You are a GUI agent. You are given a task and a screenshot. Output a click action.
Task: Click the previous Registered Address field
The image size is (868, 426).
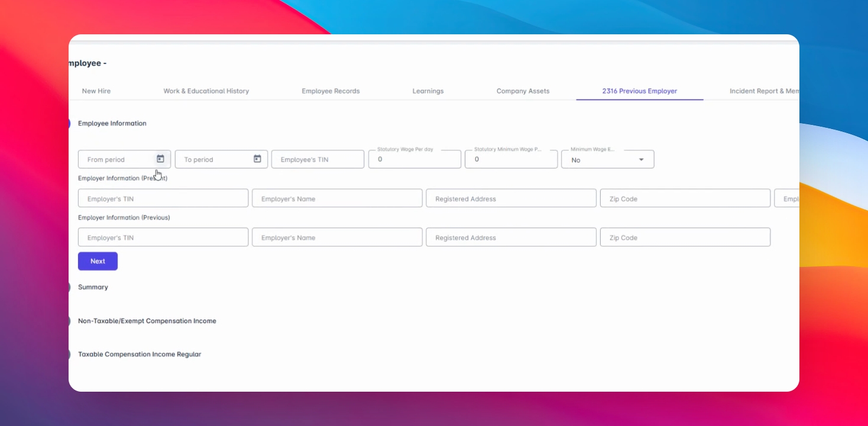(511, 237)
